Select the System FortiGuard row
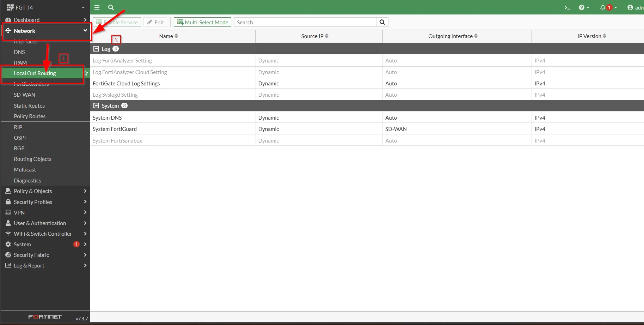 [367, 129]
